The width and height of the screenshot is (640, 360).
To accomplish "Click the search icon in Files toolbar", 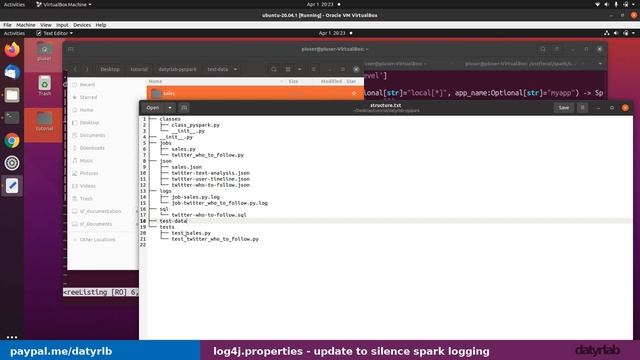I will tap(274, 69).
